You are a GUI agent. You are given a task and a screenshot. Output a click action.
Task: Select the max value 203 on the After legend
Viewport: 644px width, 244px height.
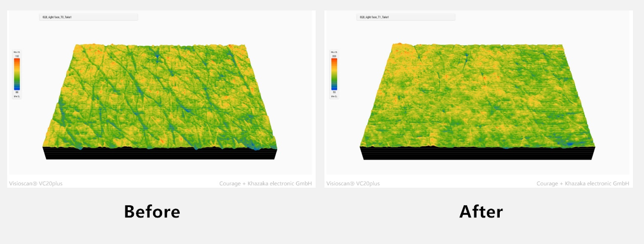[x=334, y=56]
